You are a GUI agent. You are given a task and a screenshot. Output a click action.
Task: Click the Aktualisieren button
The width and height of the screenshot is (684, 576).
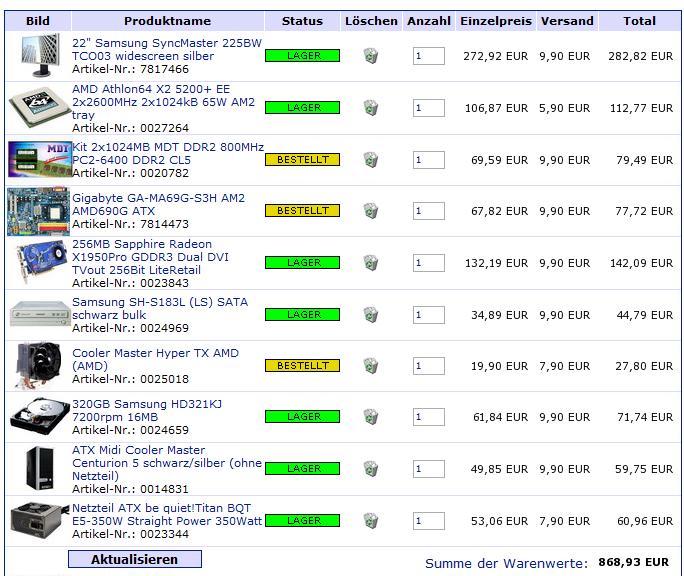point(135,559)
